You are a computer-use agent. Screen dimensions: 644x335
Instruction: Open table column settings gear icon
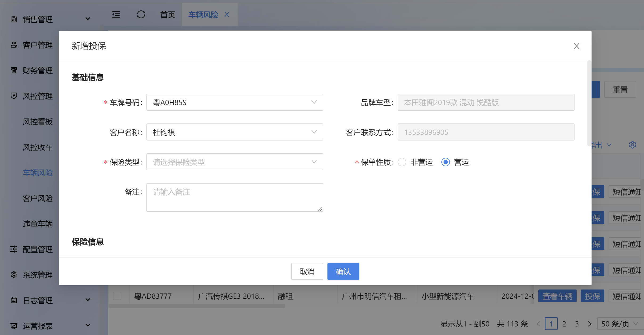click(x=632, y=145)
